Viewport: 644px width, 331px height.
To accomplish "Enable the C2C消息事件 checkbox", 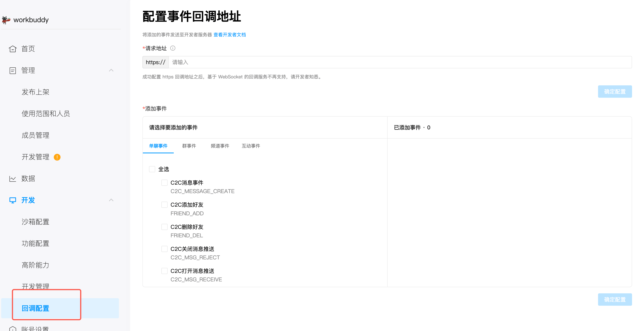I will 164,182.
